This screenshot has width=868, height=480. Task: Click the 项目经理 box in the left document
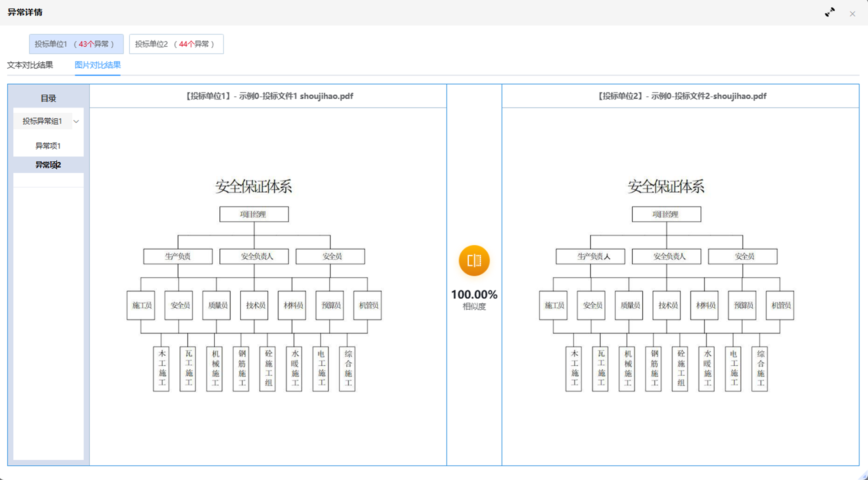[254, 214]
